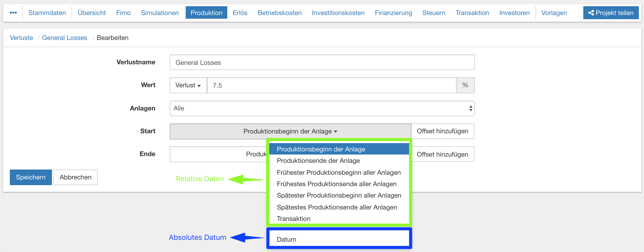Go to the Stammdaten tab
Screen dimensions: 644x252
47,13
